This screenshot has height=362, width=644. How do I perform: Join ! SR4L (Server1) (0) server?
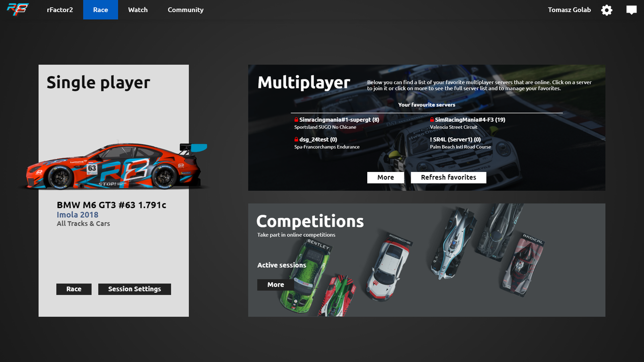coord(455,139)
